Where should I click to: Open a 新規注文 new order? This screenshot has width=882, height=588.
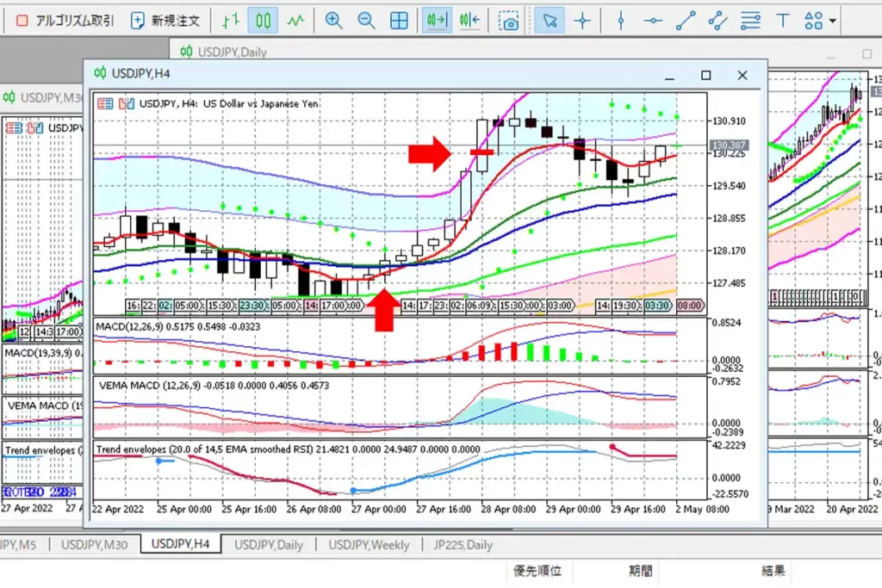(168, 21)
